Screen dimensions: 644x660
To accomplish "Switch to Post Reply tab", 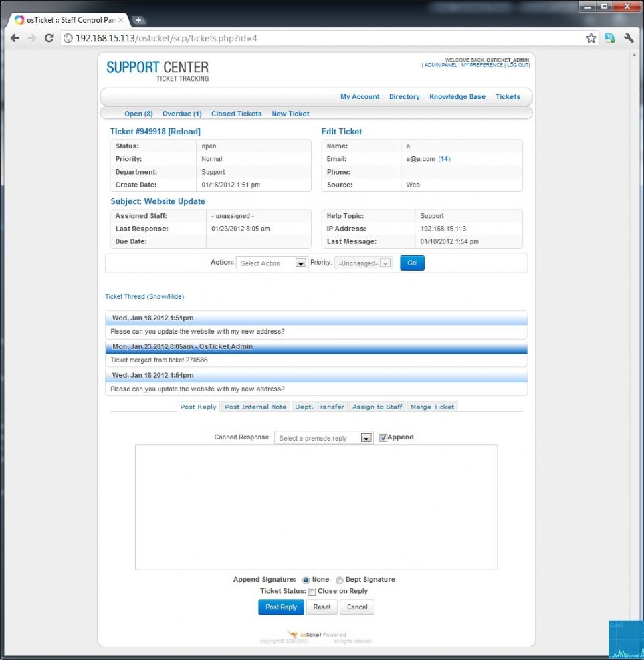I will click(198, 407).
